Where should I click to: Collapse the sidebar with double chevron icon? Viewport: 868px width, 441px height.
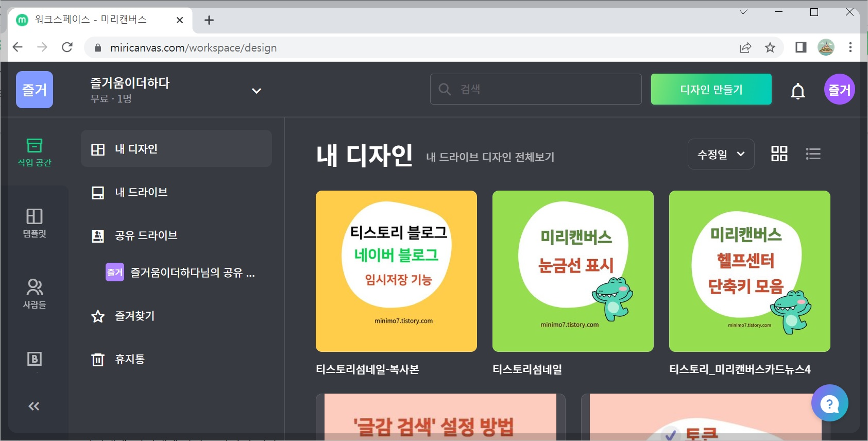pos(34,406)
